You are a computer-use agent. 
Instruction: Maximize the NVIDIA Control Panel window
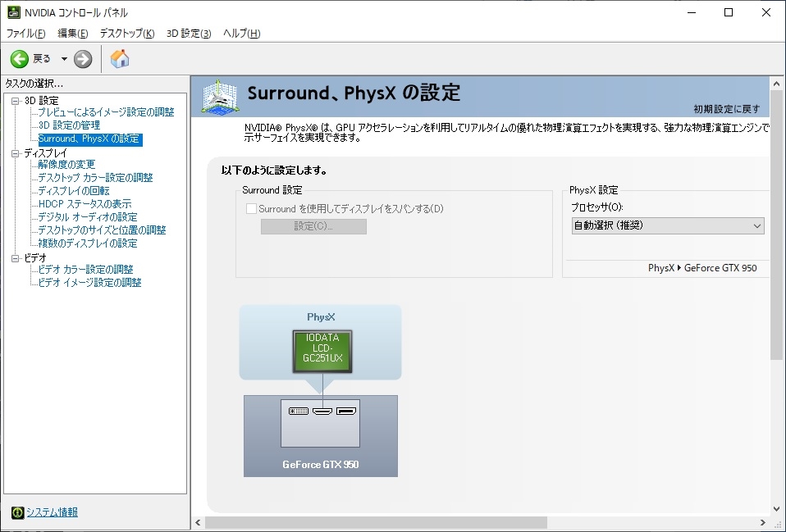tap(729, 12)
